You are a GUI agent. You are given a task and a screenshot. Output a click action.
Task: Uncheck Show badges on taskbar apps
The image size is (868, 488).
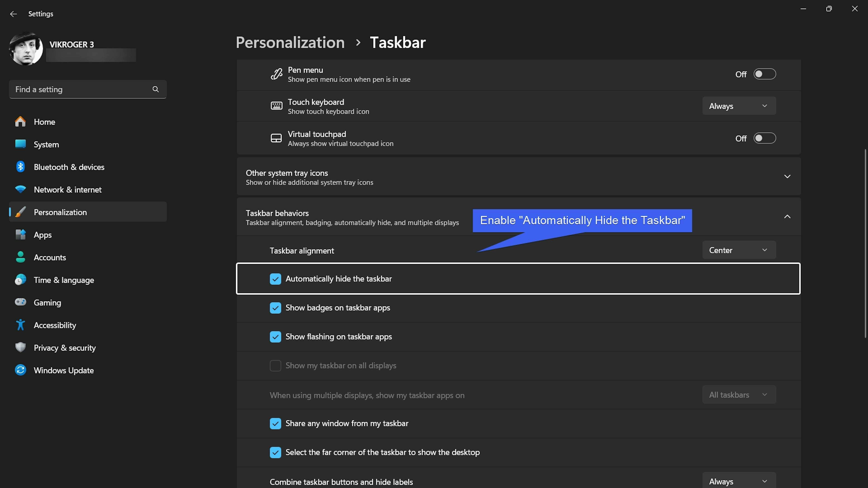[x=275, y=308]
